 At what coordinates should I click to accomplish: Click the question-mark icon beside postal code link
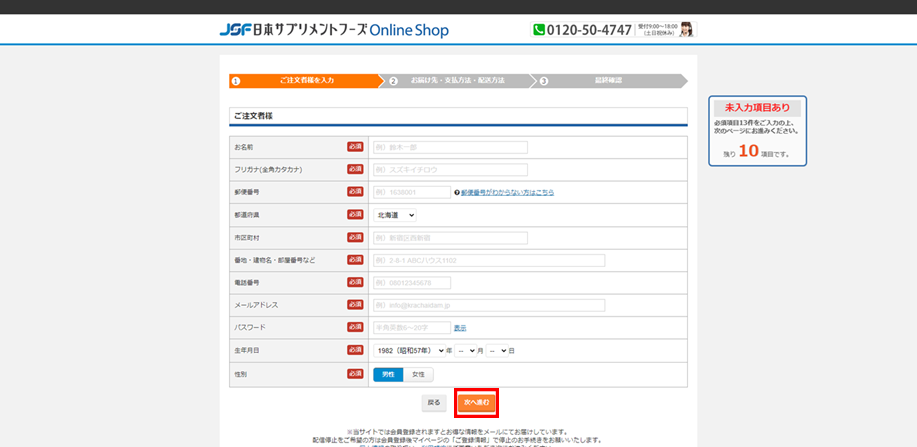pyautogui.click(x=457, y=192)
